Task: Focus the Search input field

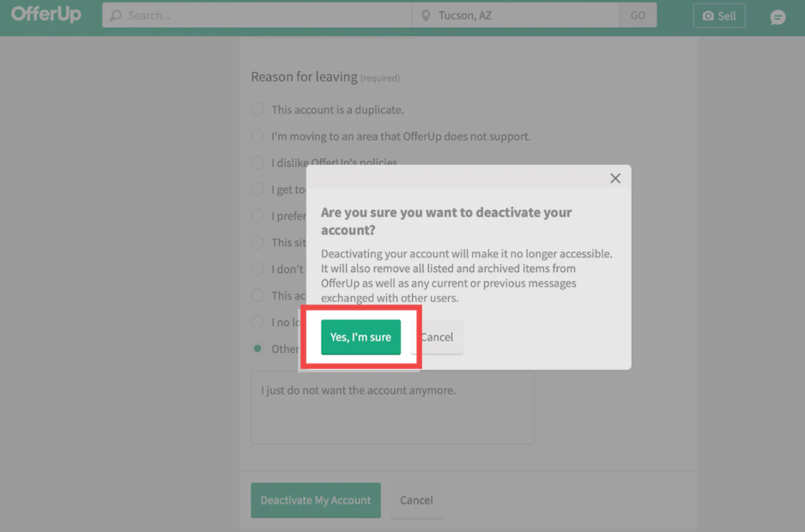Action: click(257, 15)
